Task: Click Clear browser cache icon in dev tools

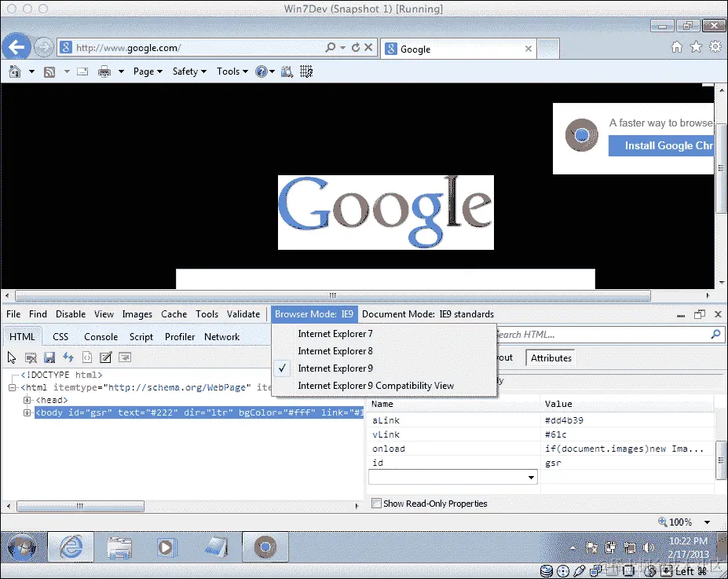Action: coord(31,357)
